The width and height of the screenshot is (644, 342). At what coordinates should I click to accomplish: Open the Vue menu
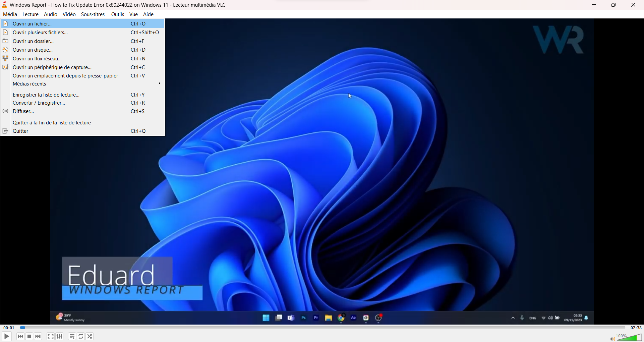pyautogui.click(x=133, y=14)
